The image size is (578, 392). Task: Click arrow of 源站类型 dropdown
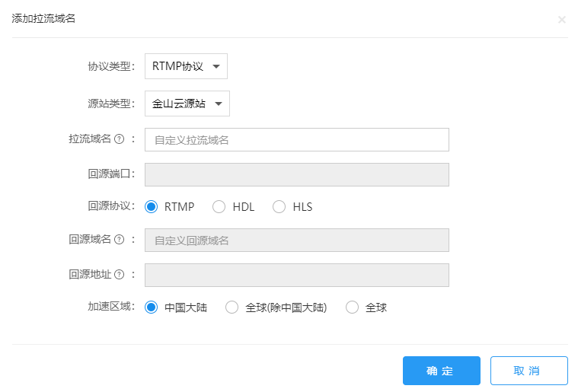point(219,104)
